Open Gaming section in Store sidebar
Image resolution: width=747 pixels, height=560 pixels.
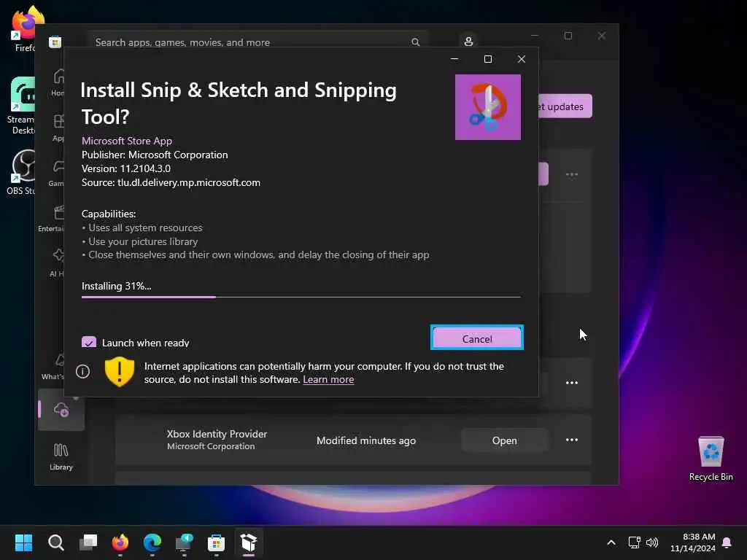57,172
